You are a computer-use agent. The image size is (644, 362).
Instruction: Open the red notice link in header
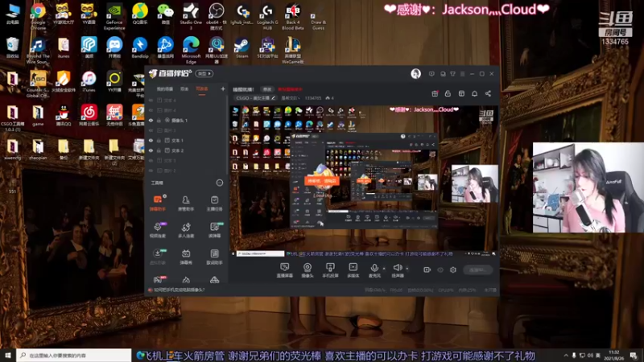290,89
